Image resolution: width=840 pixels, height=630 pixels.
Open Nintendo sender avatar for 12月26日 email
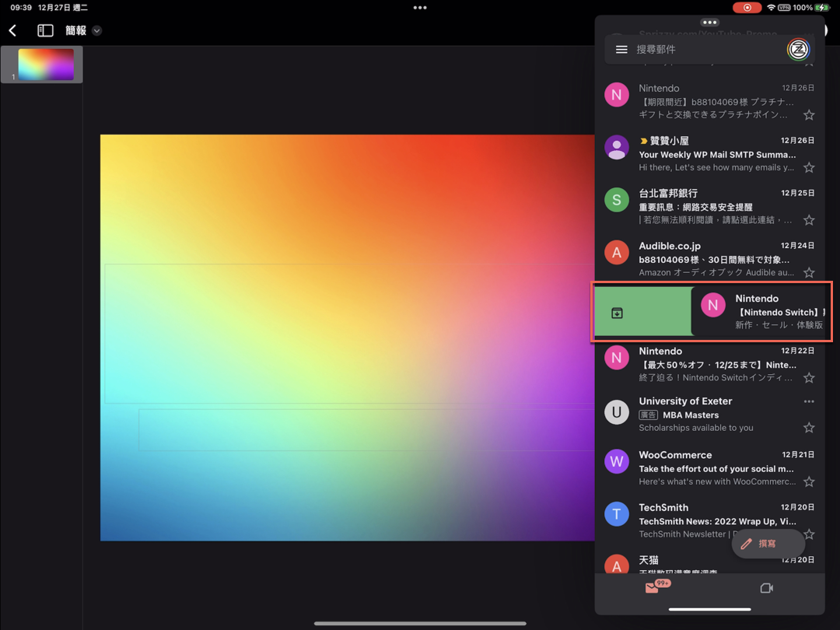tap(617, 95)
